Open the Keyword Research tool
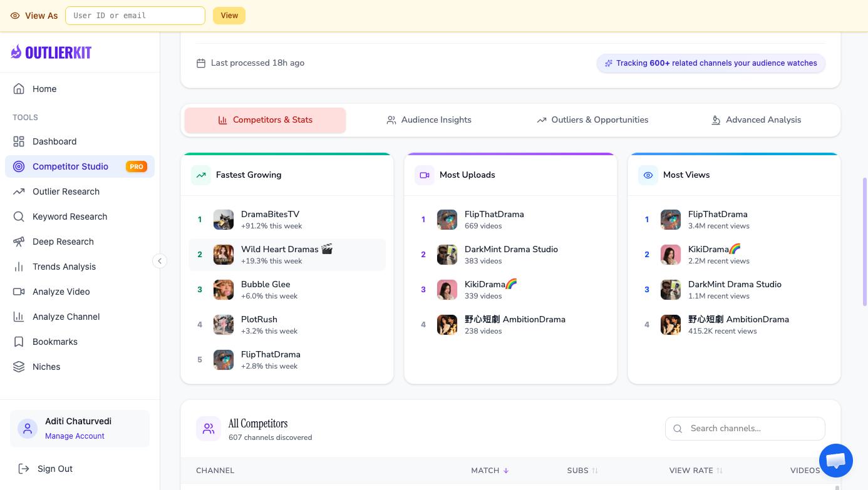This screenshot has width=868, height=490. coord(69,217)
